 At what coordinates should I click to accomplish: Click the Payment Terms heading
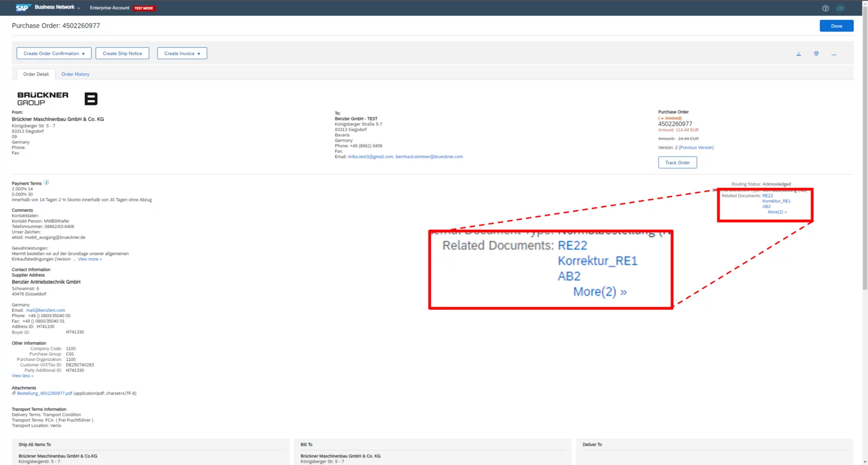(x=27, y=184)
